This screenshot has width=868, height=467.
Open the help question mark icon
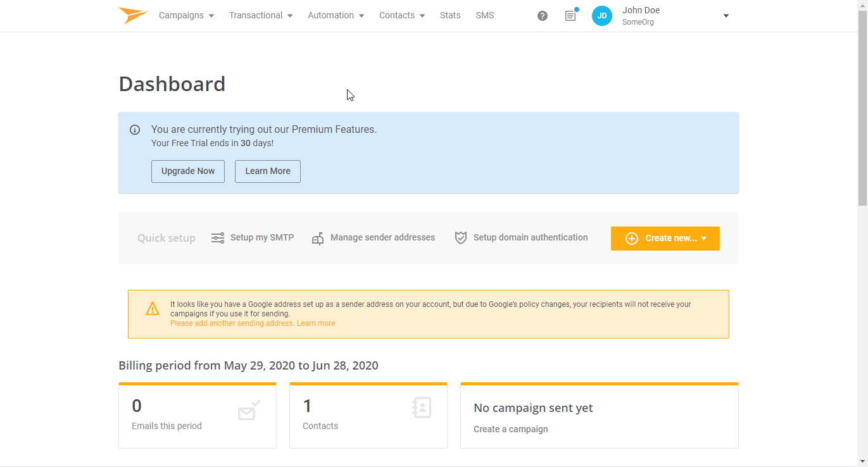click(x=543, y=15)
